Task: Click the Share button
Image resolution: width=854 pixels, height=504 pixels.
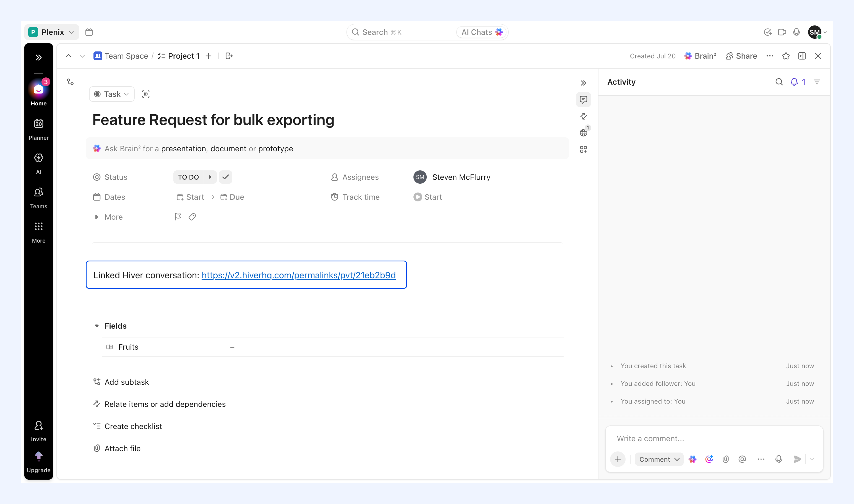Action: 741,56
